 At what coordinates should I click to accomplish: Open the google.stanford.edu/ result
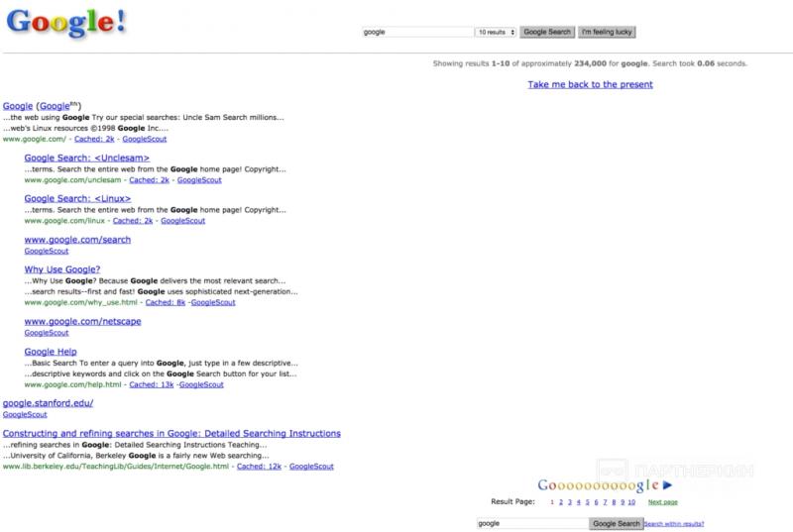pyautogui.click(x=48, y=403)
